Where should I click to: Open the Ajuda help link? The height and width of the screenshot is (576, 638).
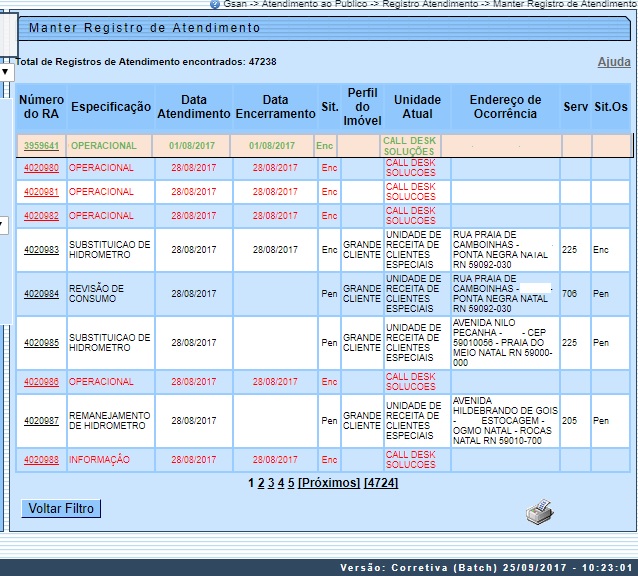613,62
